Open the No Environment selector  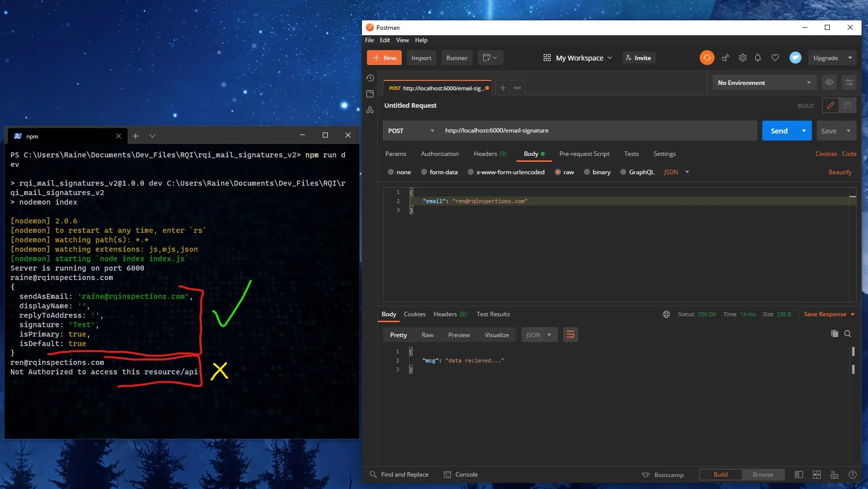764,82
